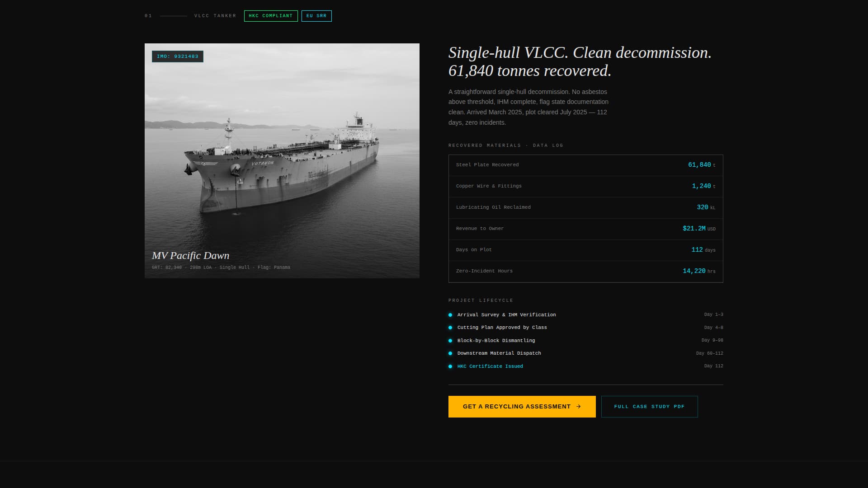Select the Lubricating Oil Reclaimed row
Viewport: 868px width, 488px height.
[x=586, y=208]
